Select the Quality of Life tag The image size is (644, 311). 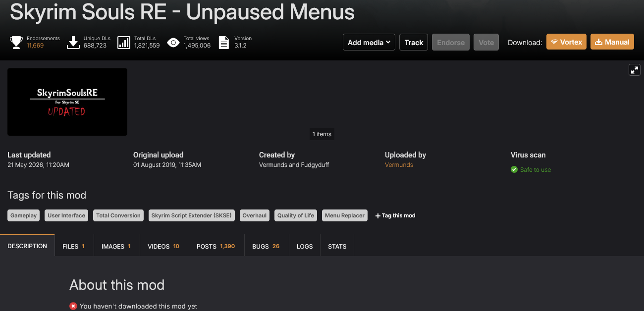pos(296,215)
